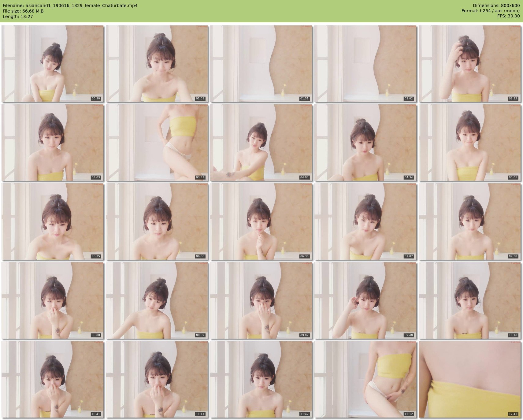Click the 05:35 thumbnail

point(53,221)
